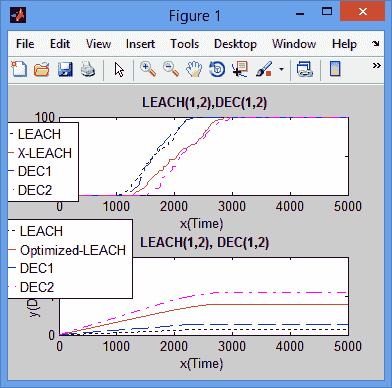Open the Desktop menu
This screenshot has width=392, height=388.
click(x=235, y=44)
